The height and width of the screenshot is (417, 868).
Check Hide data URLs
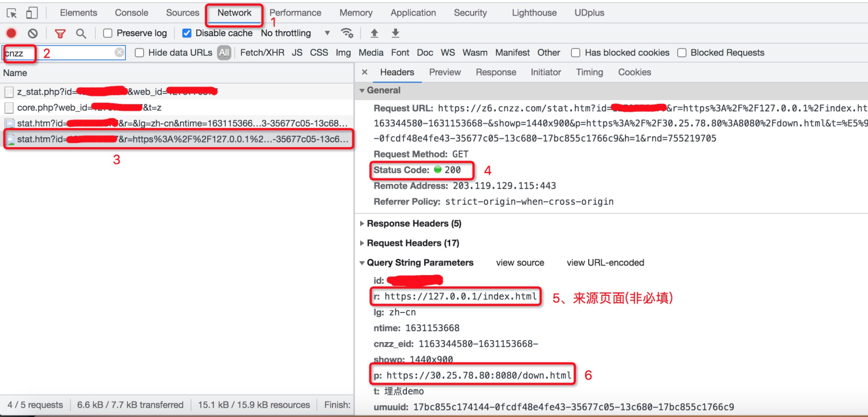[139, 52]
